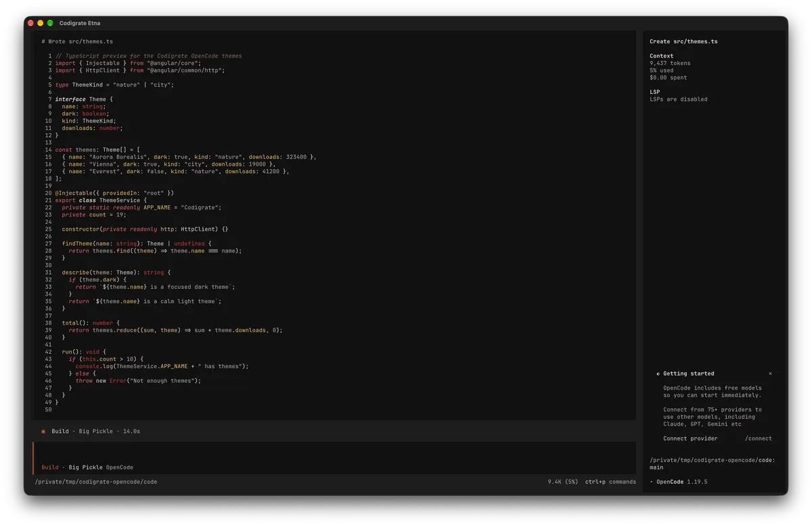812x527 pixels.
Task: Click the '# Wrote src/themes.ts' header
Action: pos(77,41)
